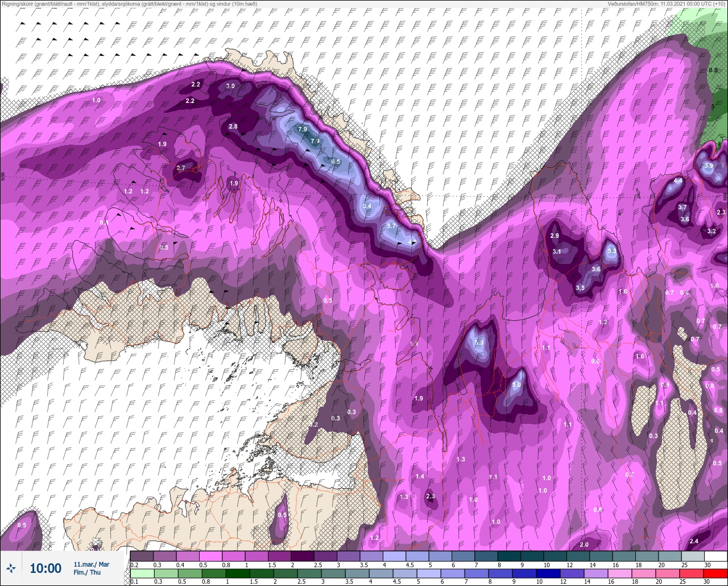The width and height of the screenshot is (728, 586).
Task: Click the 2.7 precipitation value on the map
Action: click(181, 168)
